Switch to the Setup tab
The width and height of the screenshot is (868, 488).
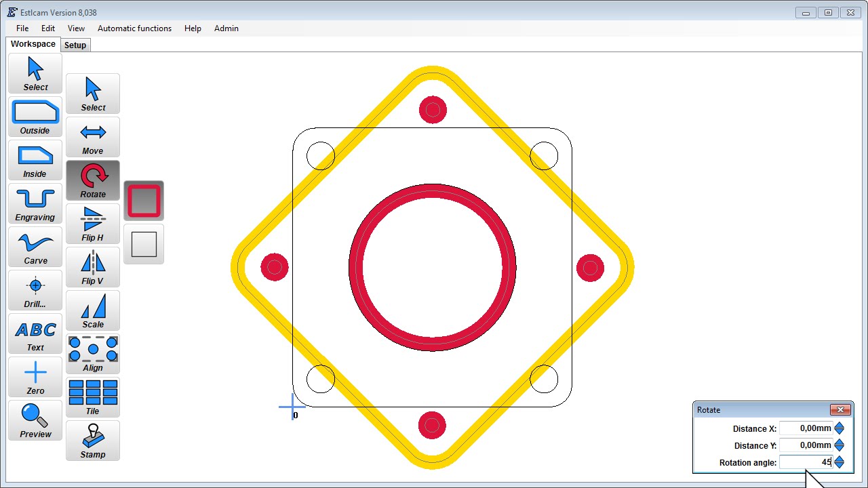coord(75,45)
